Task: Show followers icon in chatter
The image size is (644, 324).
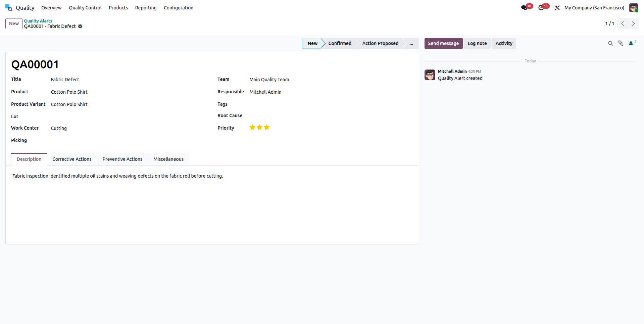Action: pyautogui.click(x=632, y=43)
